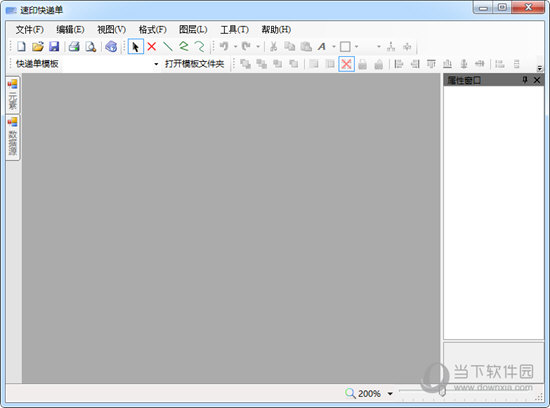Open the 元素 side panel tab
The image size is (550, 408).
click(x=13, y=95)
